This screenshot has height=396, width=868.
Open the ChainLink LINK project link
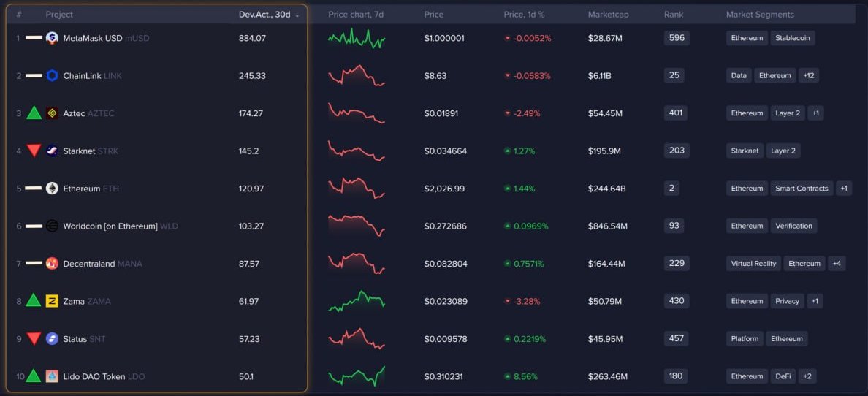click(x=93, y=76)
